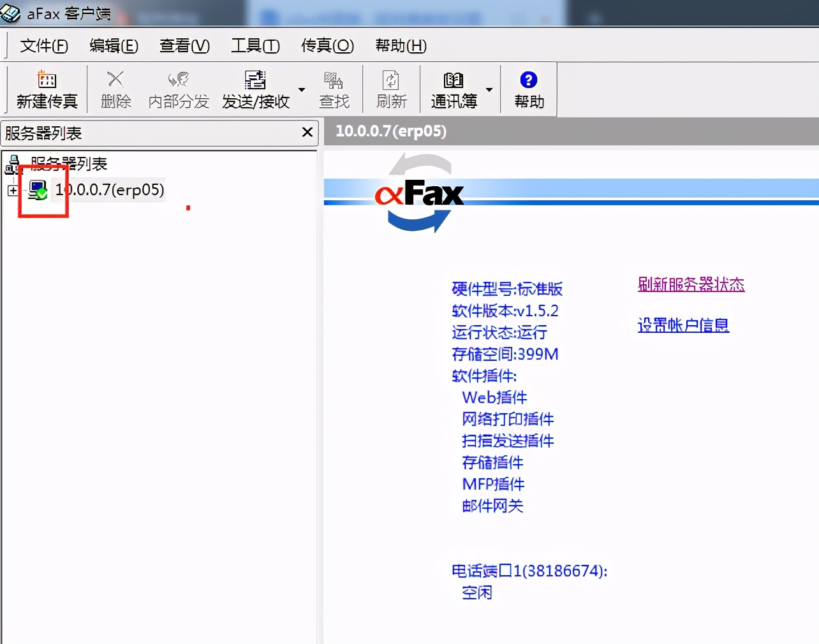Click the root server list network icon
819x644 pixels.
(x=13, y=165)
